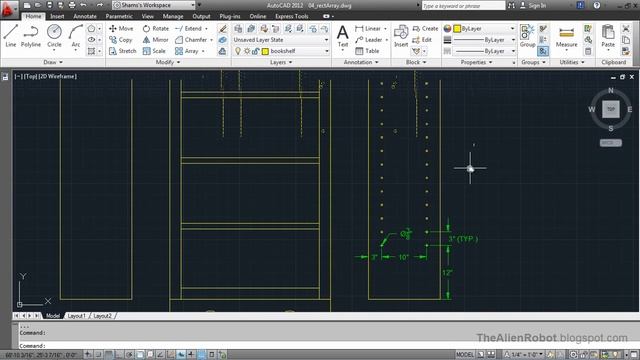Open the bookshelf layer dropdown
Screen dimensions: 640x360
pyautogui.click(x=281, y=51)
